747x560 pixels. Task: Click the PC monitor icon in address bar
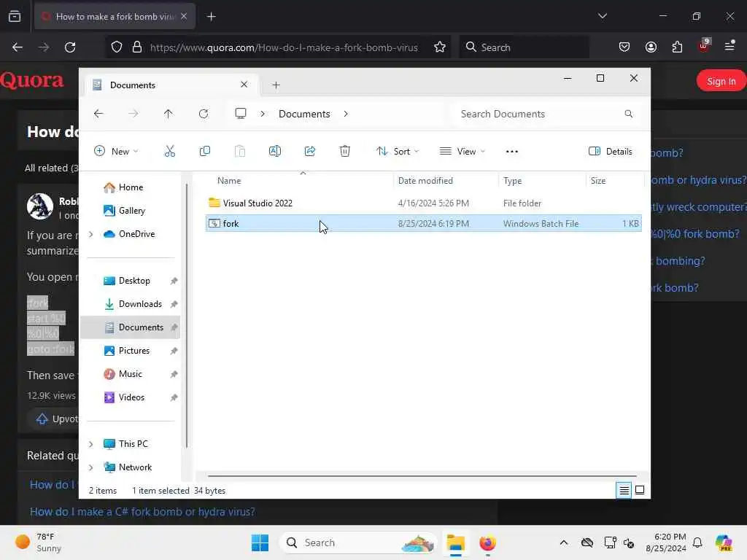(x=241, y=114)
